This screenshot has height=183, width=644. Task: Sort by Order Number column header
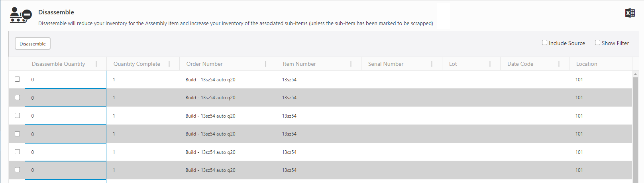(204, 64)
